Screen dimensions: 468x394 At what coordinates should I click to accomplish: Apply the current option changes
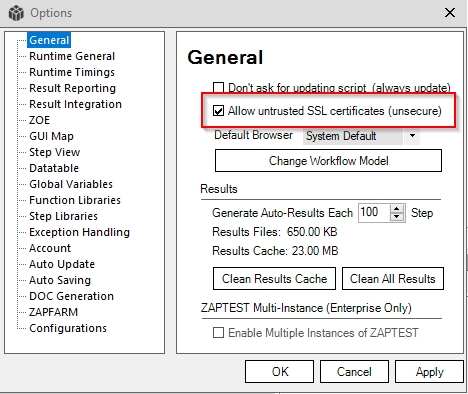click(x=429, y=371)
